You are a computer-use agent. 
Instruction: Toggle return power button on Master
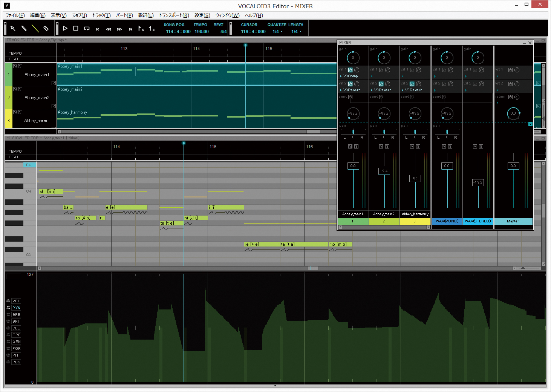(510, 97)
